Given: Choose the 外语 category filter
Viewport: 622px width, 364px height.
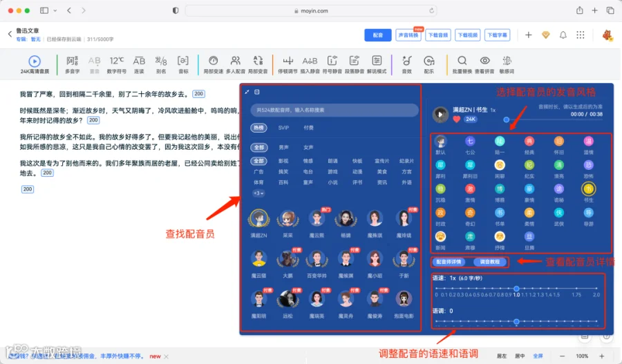Looking at the screenshot, I should [406, 182].
